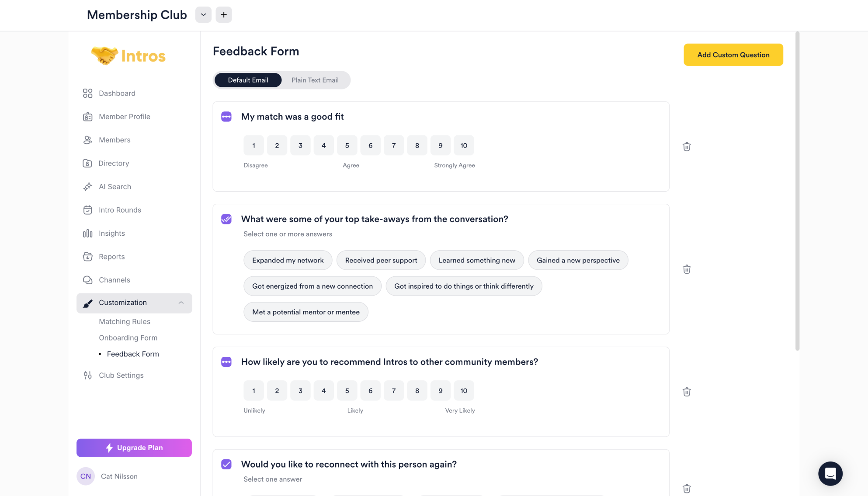Click the Upgrade Plan button
Image resolution: width=868 pixels, height=496 pixels.
(134, 448)
